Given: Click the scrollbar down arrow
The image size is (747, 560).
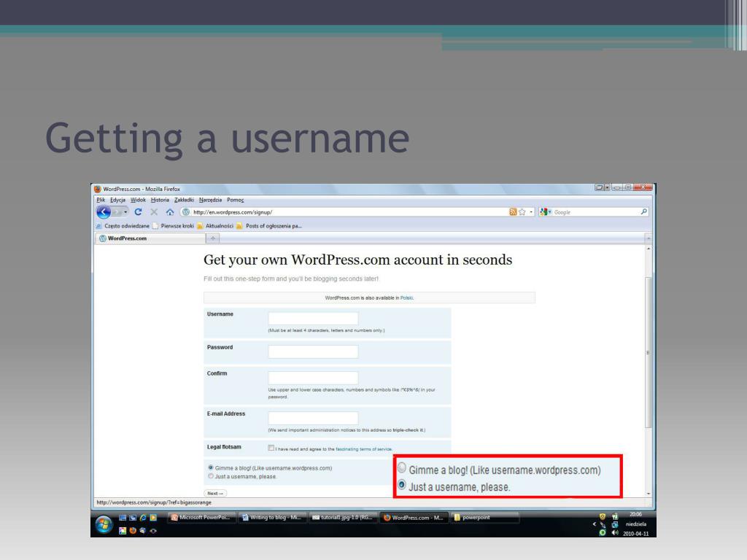Looking at the screenshot, I should tap(649, 494).
